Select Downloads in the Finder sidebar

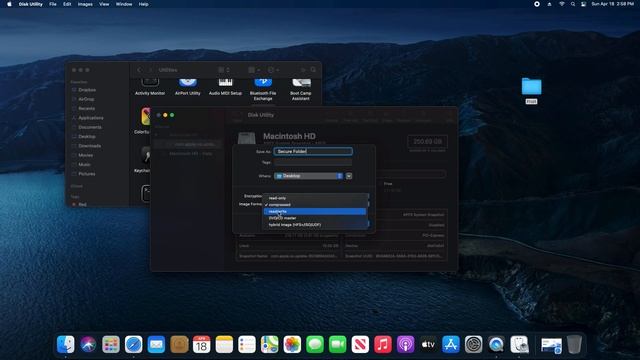click(89, 146)
